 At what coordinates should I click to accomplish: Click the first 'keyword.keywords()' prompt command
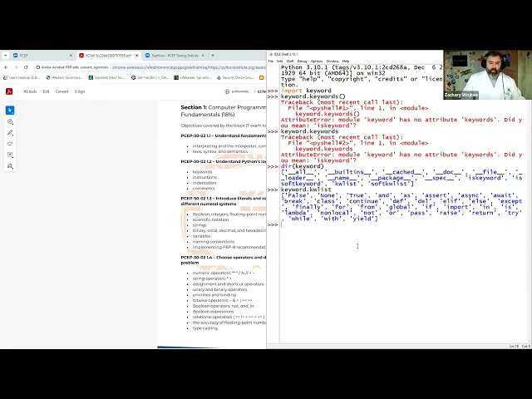click(313, 96)
